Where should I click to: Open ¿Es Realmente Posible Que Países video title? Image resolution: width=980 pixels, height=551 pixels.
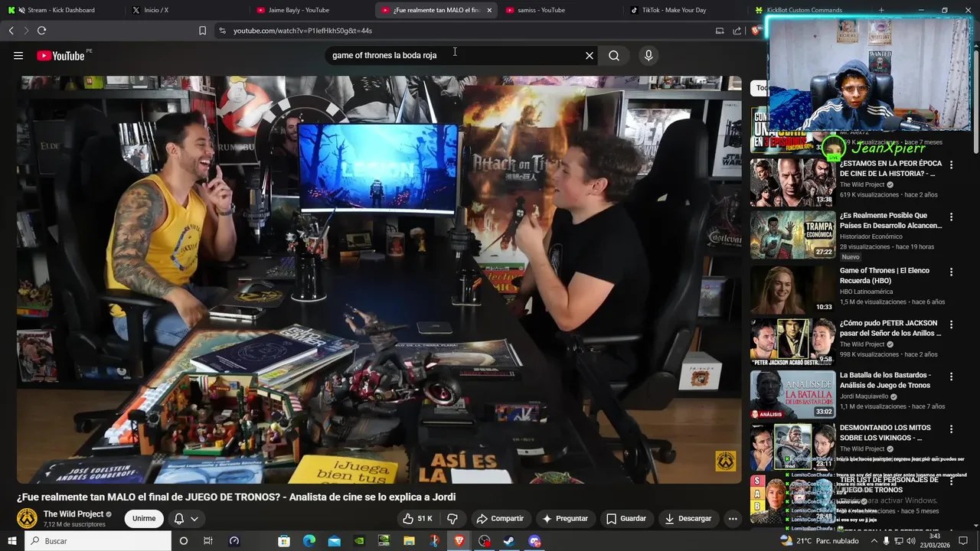click(x=891, y=220)
